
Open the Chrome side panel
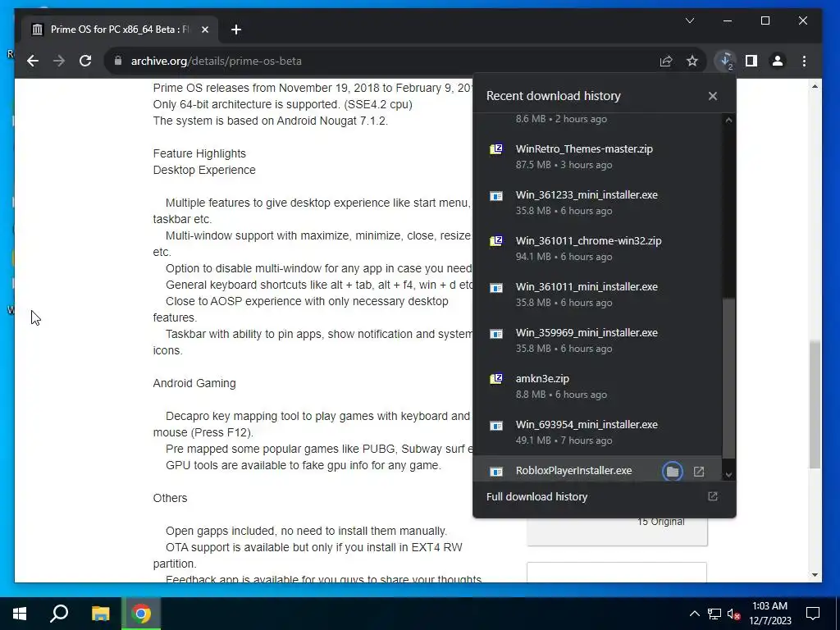pyautogui.click(x=751, y=61)
